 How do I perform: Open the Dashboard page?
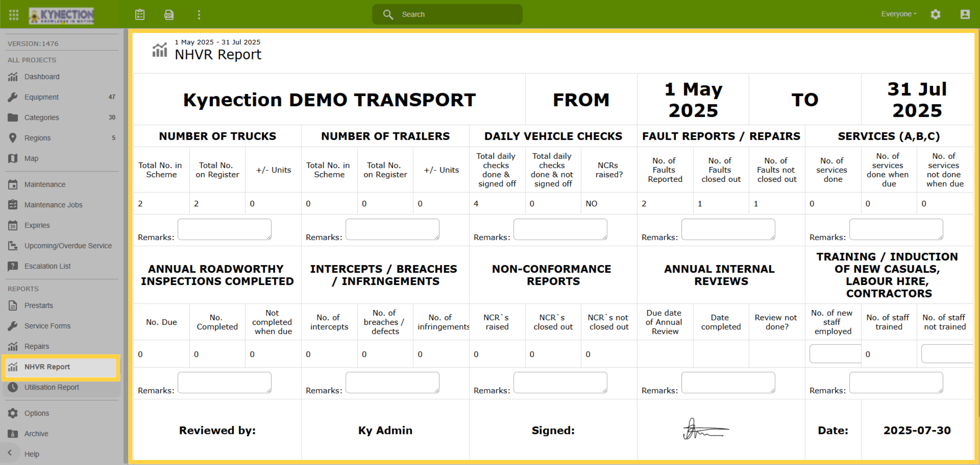click(61, 77)
